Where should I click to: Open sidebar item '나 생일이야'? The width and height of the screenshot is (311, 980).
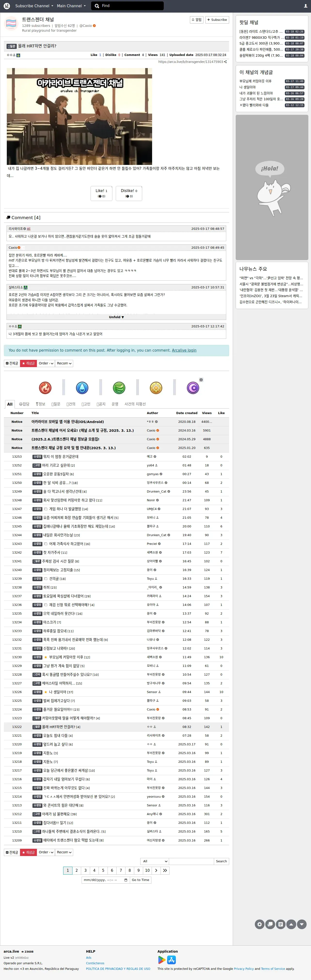pos(248,87)
